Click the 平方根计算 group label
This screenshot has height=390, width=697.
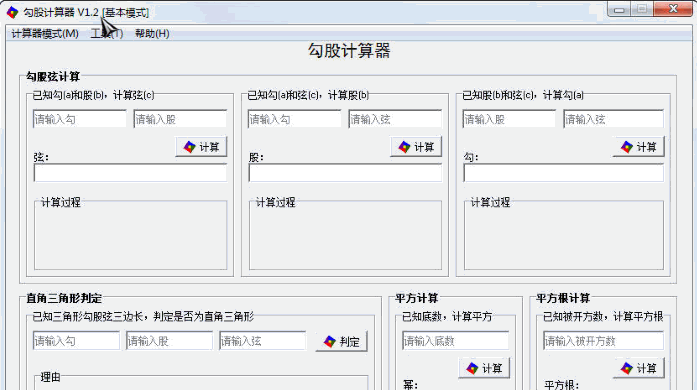563,298
